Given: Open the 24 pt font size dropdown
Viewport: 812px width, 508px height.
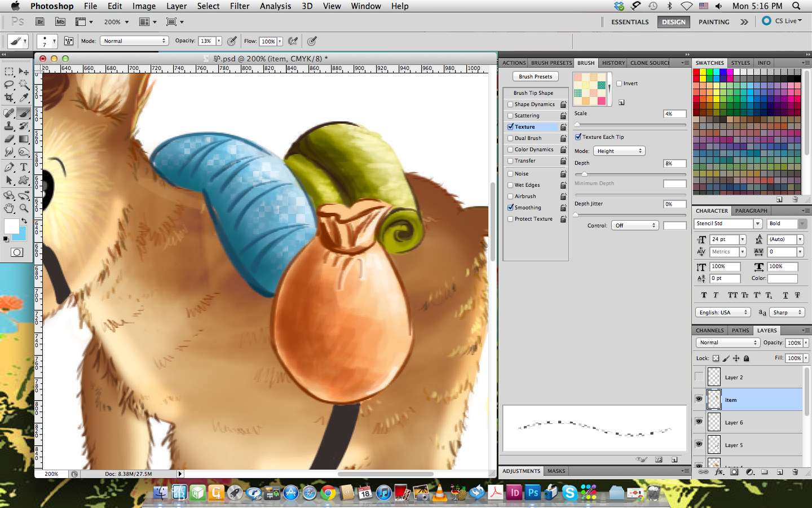Looking at the screenshot, I should point(743,239).
